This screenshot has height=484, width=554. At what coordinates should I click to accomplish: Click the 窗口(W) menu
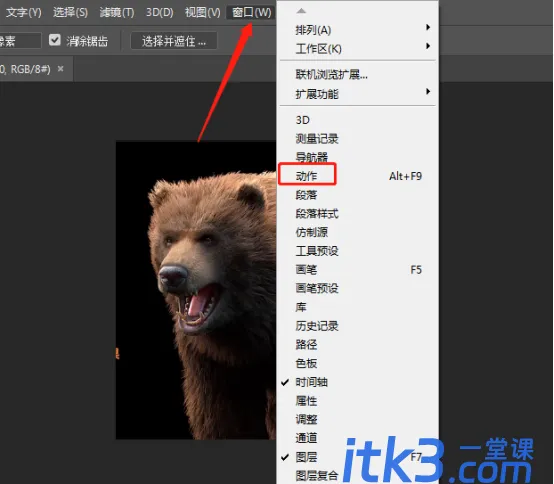[x=251, y=13]
